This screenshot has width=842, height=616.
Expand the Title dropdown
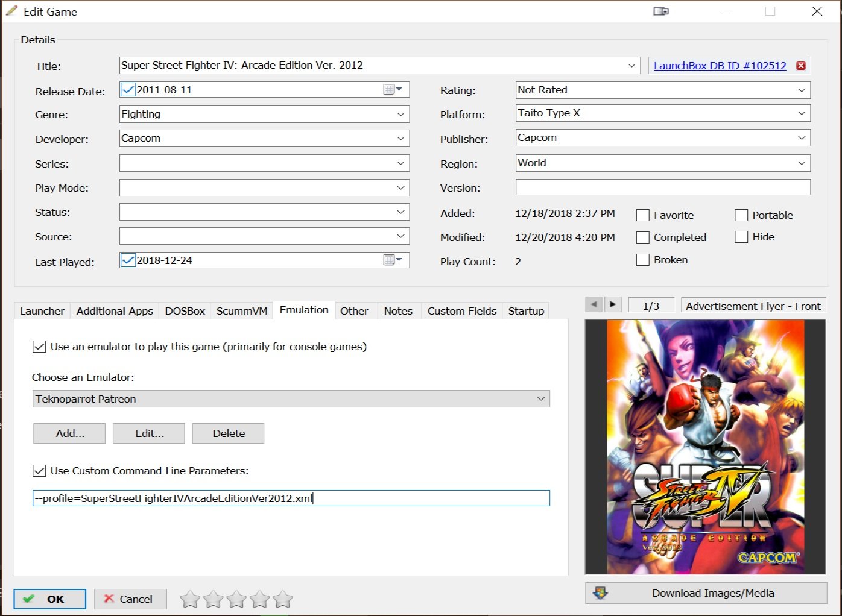coord(631,65)
